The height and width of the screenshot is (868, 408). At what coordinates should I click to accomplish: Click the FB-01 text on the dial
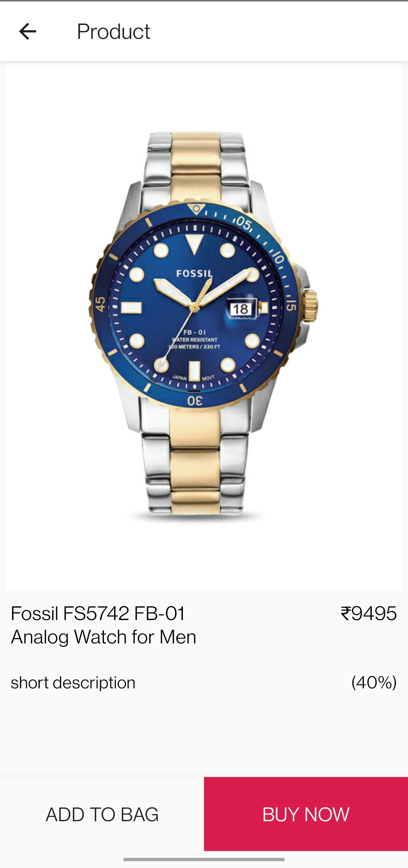[195, 332]
